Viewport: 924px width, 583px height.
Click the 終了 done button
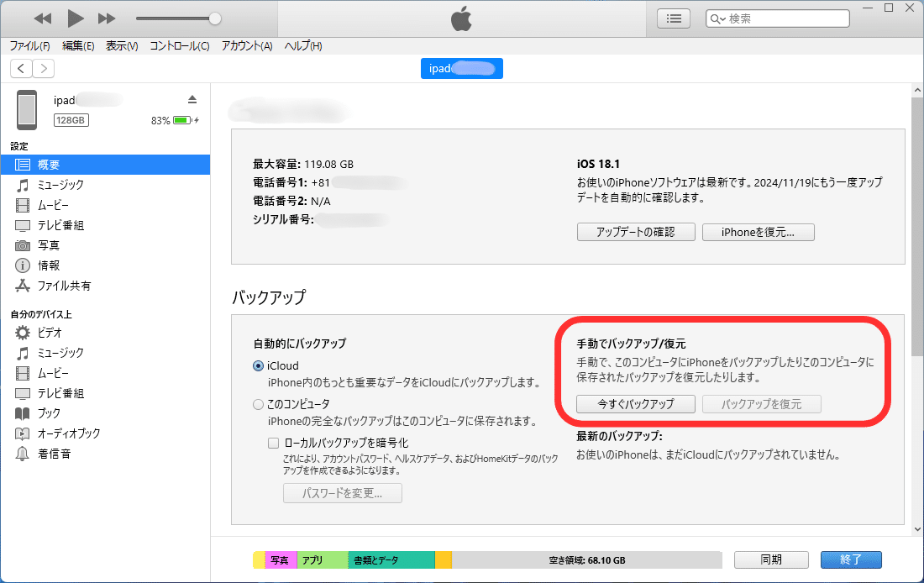(851, 560)
